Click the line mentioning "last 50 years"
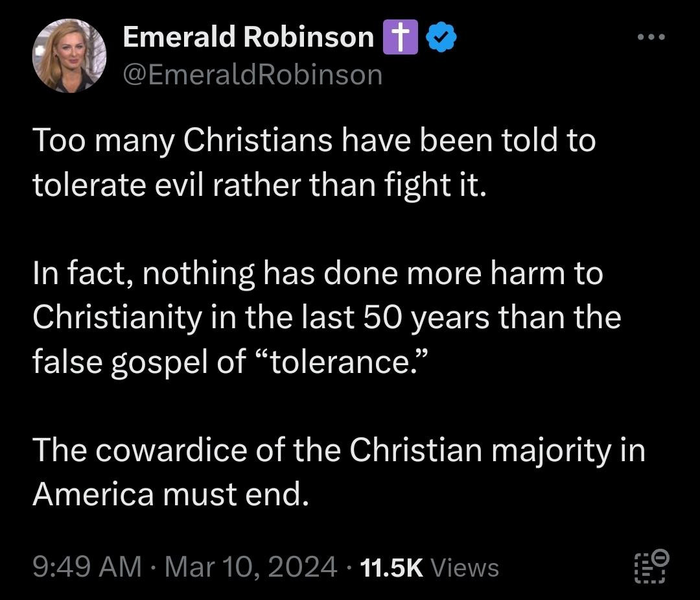700x600 pixels. coord(327,318)
